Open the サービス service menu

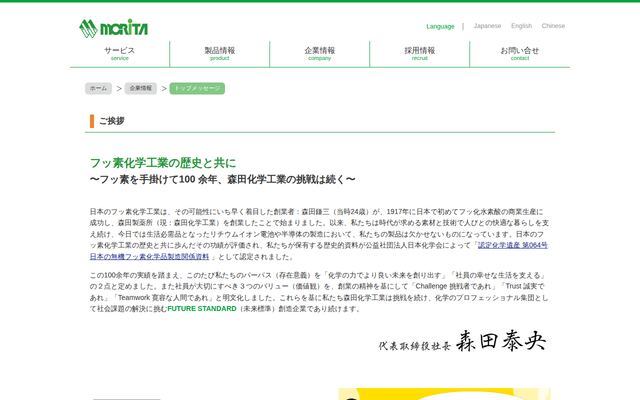pyautogui.click(x=120, y=53)
